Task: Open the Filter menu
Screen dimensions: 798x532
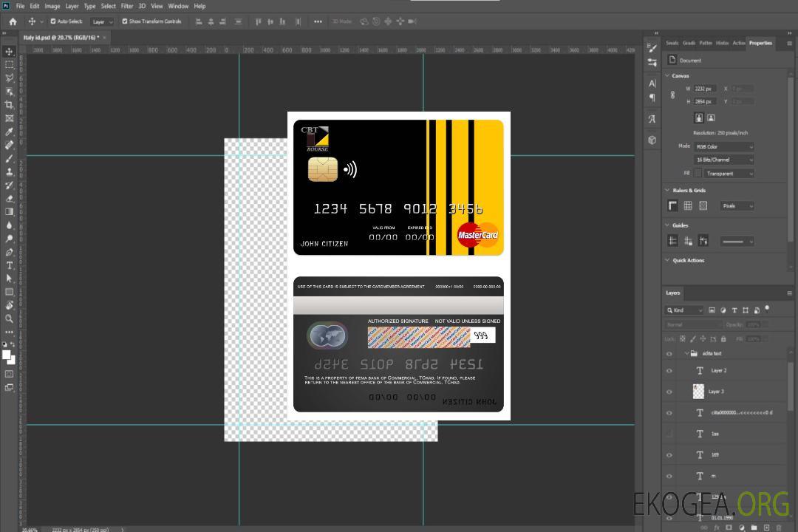Action: [127, 6]
